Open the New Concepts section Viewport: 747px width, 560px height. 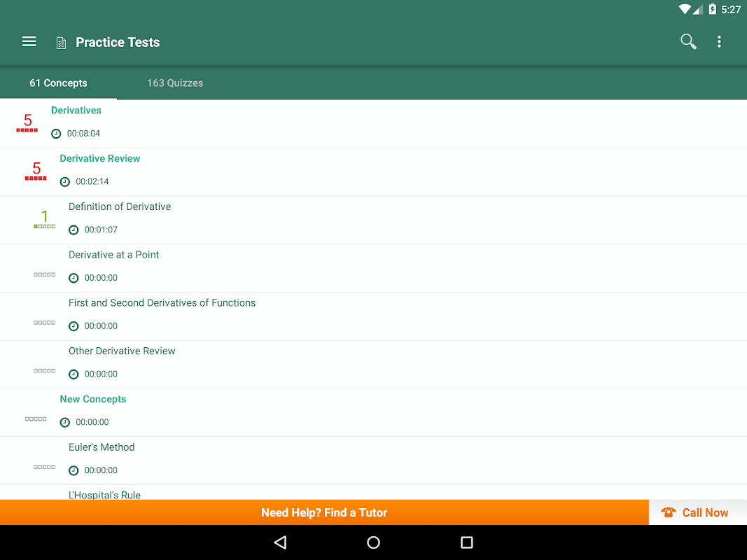coord(374,412)
